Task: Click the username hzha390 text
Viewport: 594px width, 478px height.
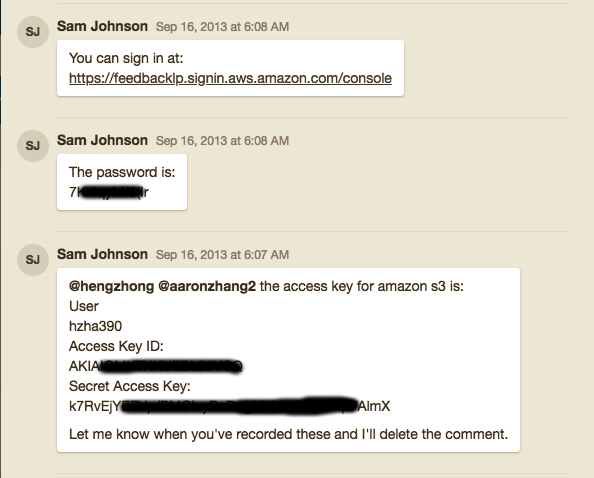Action: [x=95, y=326]
